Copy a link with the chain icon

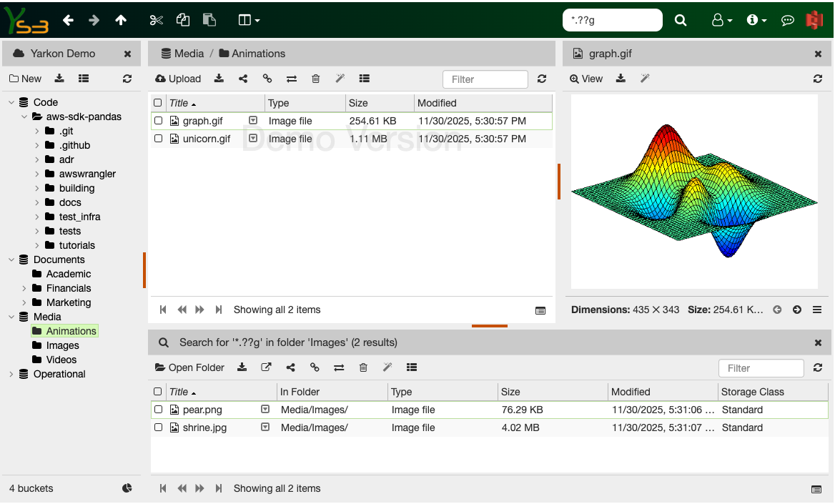coord(267,79)
